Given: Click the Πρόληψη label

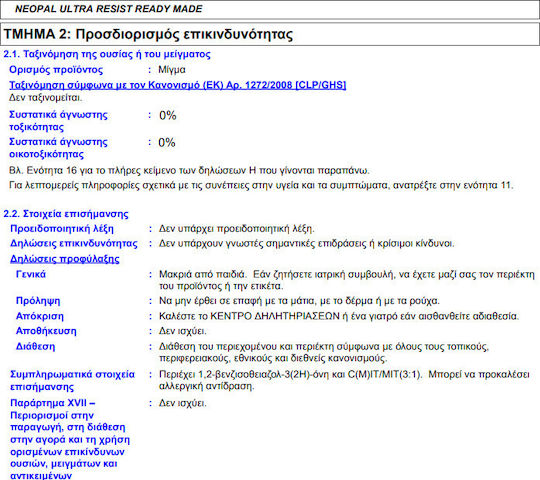Looking at the screenshot, I should [x=38, y=301].
